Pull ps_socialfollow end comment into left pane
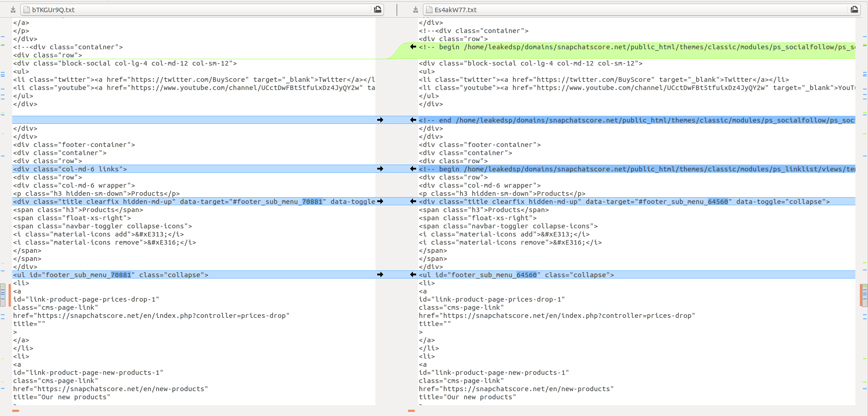The width and height of the screenshot is (868, 416). 413,120
